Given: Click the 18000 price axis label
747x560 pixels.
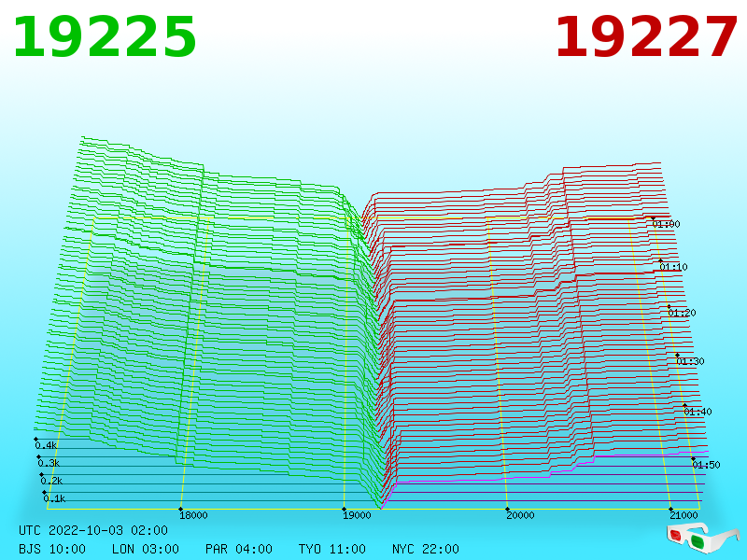Looking at the screenshot, I should [x=193, y=515].
